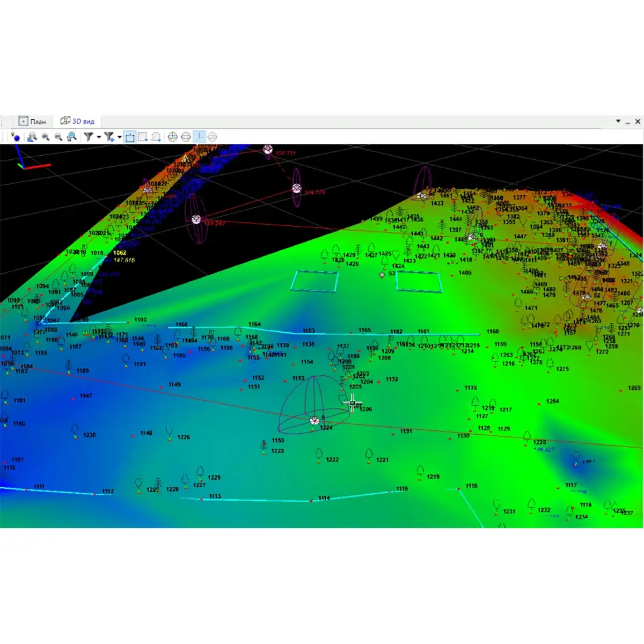Click the add rectangle selection icon
644x644 pixels.
pyautogui.click(x=143, y=137)
